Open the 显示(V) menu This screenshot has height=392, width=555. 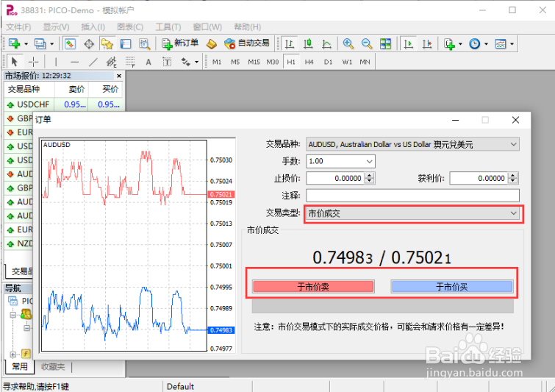point(56,27)
